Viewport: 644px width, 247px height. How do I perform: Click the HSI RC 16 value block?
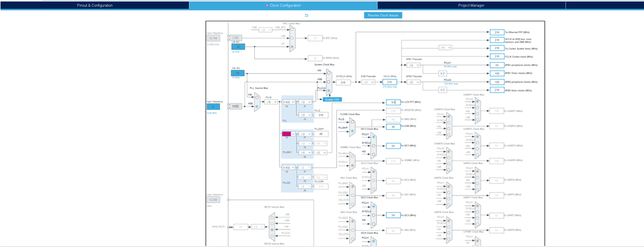[x=238, y=73]
